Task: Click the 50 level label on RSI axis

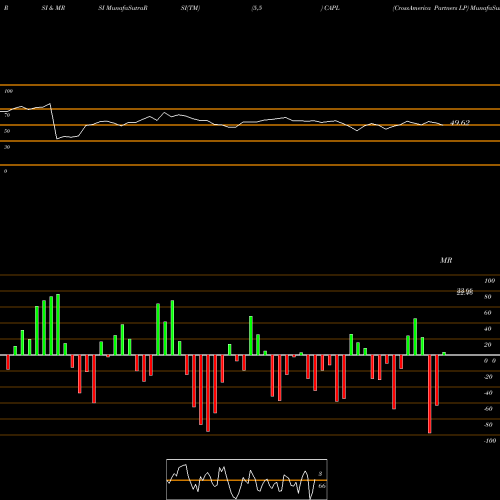Action: coord(7,131)
